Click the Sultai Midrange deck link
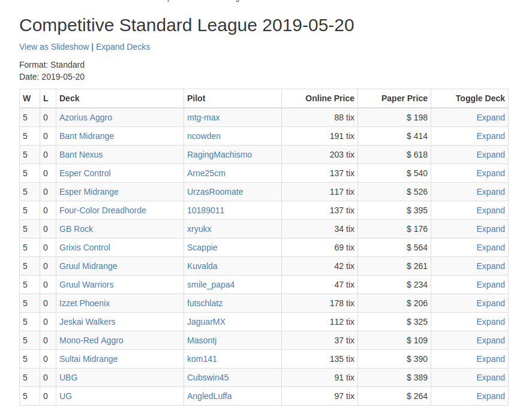 pyautogui.click(x=88, y=359)
